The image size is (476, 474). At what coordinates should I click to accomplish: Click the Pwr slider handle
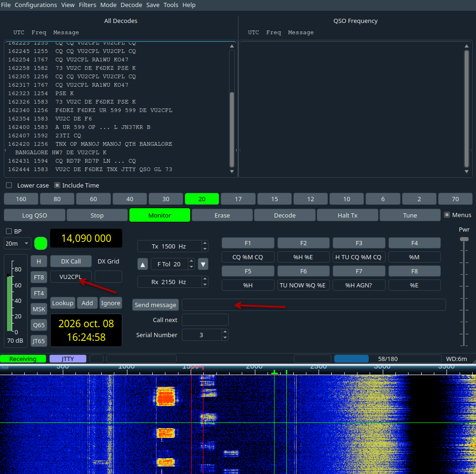464,239
